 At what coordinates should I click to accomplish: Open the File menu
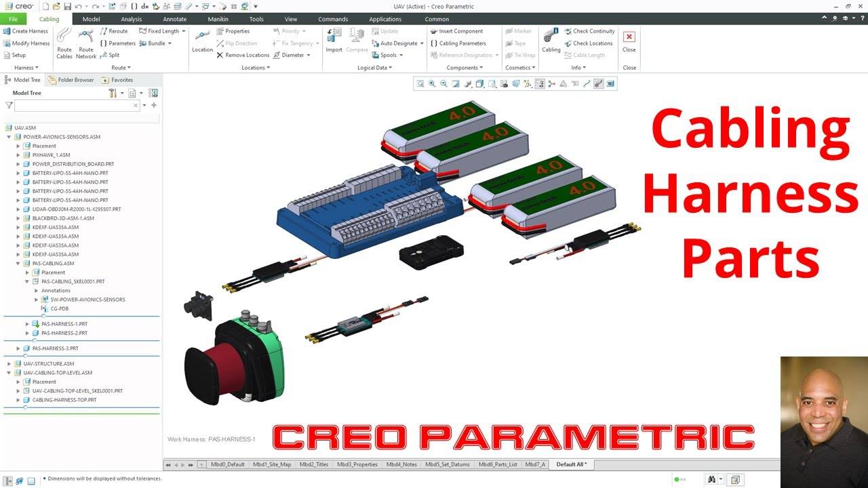coord(14,19)
